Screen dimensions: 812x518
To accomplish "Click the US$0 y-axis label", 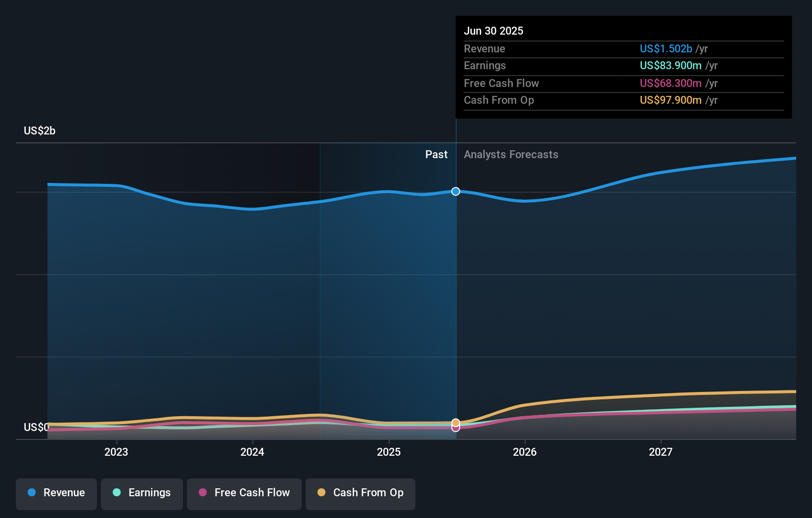I will (37, 427).
